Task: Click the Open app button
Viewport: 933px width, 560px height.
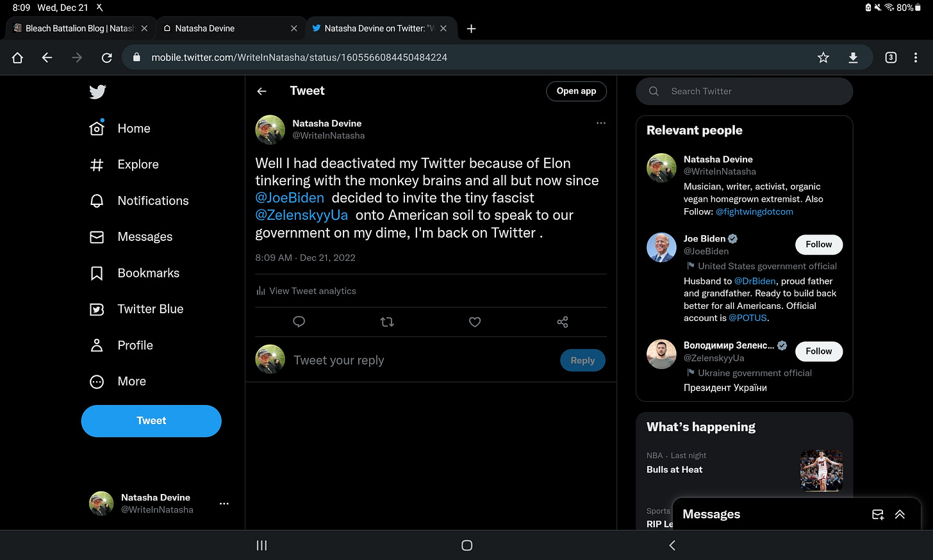Action: click(576, 91)
